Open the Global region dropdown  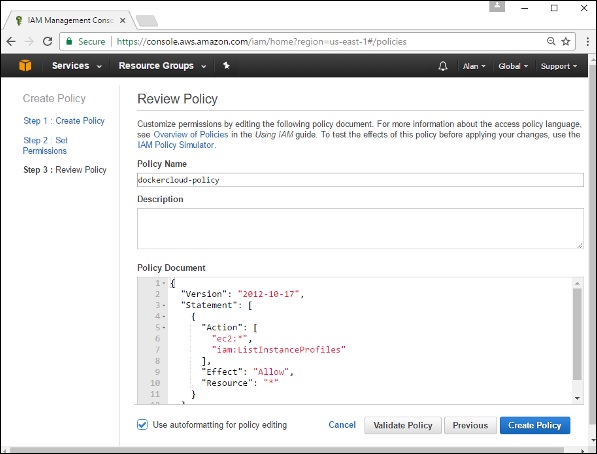[x=513, y=66]
